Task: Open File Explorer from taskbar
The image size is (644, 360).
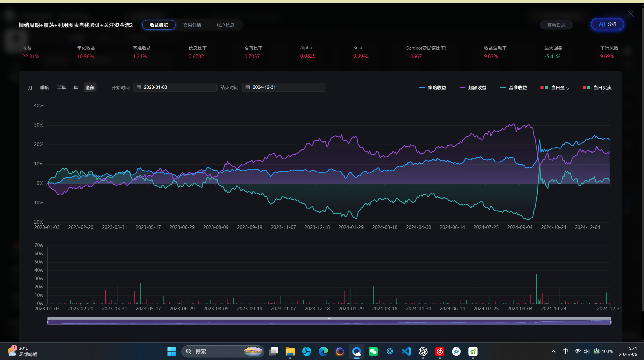Action: 290,351
